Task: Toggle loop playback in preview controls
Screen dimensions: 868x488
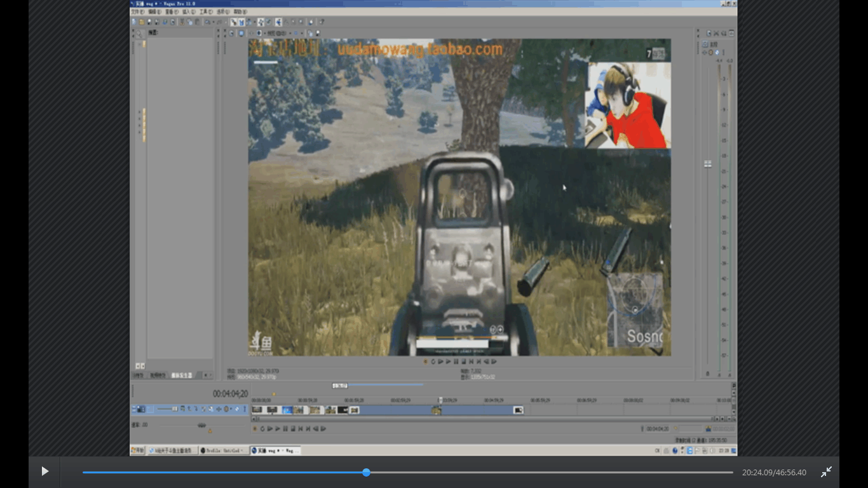Action: tap(433, 362)
